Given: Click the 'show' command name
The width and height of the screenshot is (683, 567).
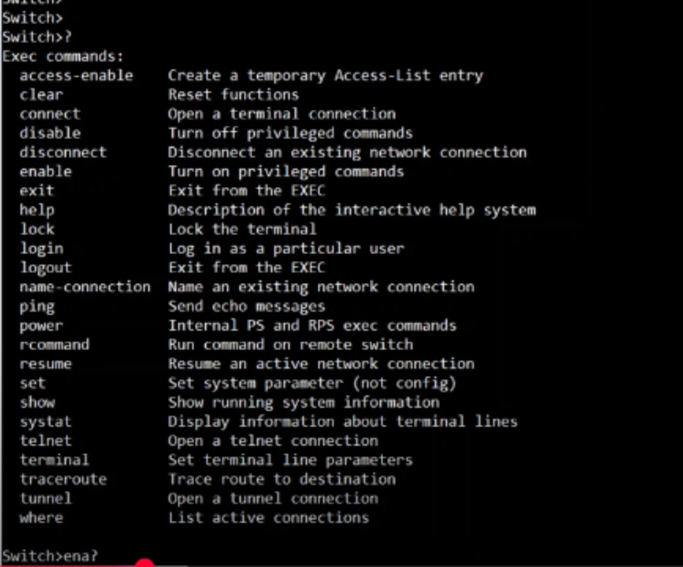Looking at the screenshot, I should coord(37,402).
